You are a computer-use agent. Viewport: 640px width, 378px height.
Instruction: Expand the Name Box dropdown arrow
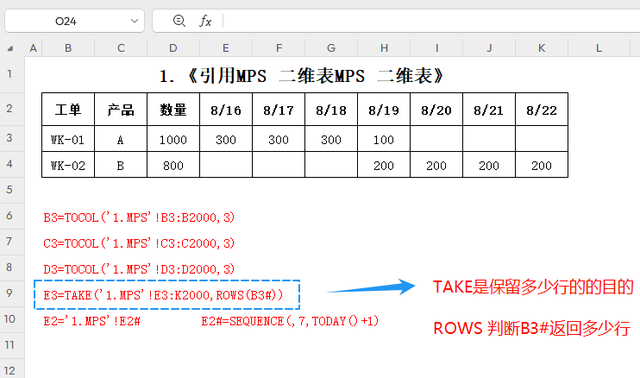pos(134,21)
